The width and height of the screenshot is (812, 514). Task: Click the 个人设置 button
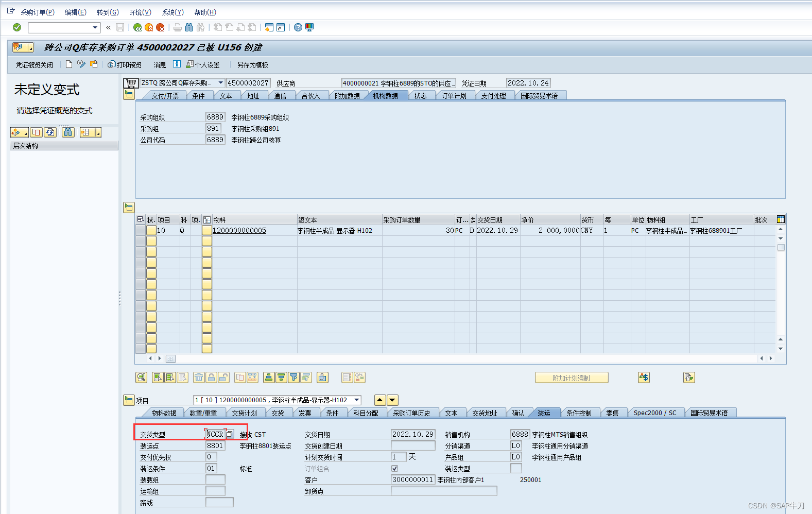203,65
